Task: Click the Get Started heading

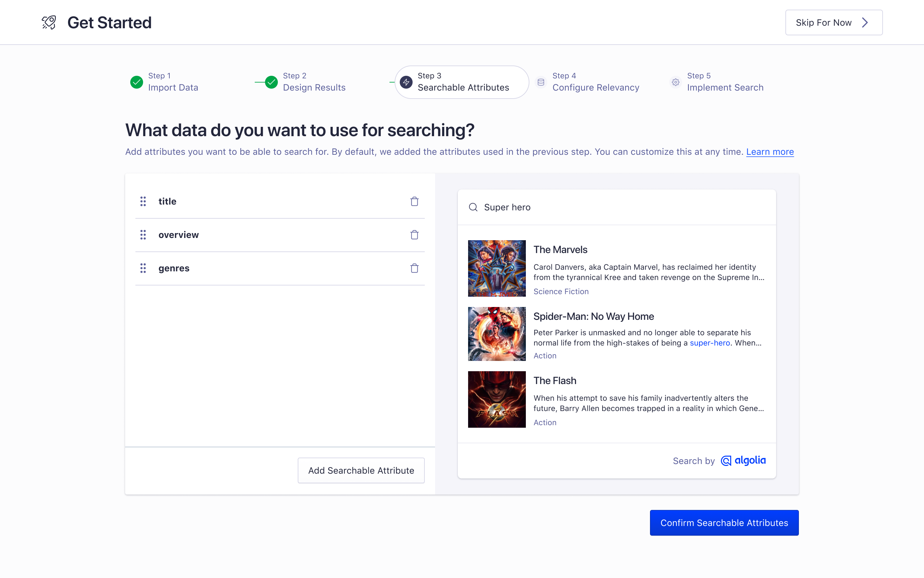Action: point(109,22)
